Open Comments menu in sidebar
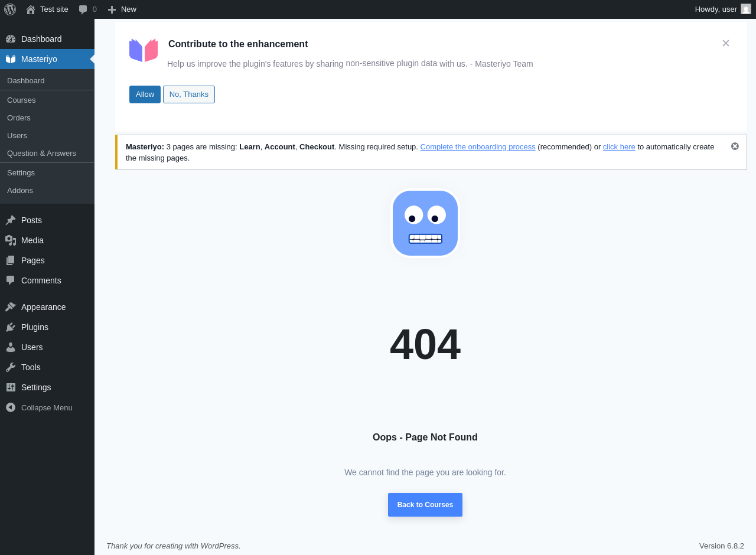The height and width of the screenshot is (555, 756). point(47,280)
